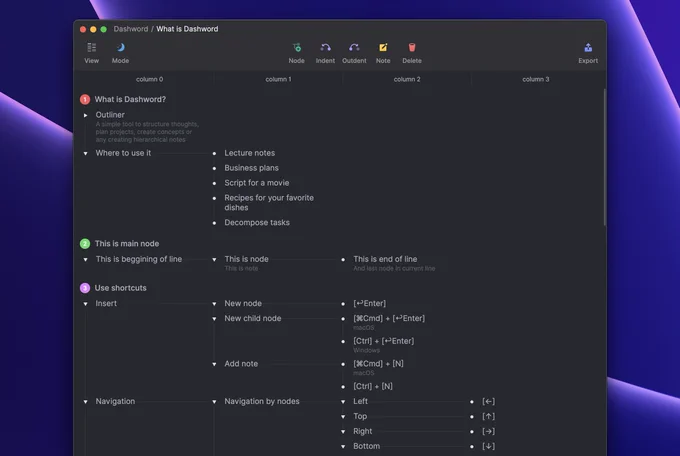Image resolution: width=680 pixels, height=456 pixels.
Task: Select [⌘Cmd] + [N] node
Action: point(378,364)
